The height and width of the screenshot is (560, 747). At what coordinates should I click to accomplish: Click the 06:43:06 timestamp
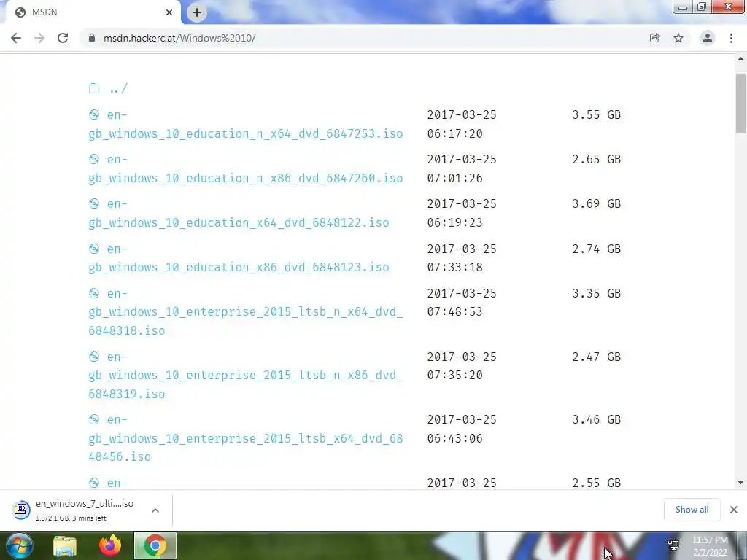[x=455, y=438]
